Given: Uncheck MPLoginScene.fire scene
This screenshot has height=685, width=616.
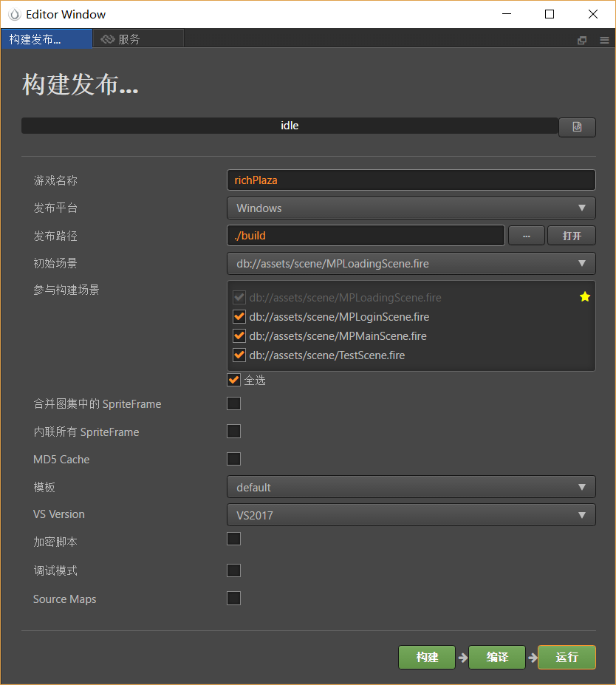Looking at the screenshot, I should (239, 317).
